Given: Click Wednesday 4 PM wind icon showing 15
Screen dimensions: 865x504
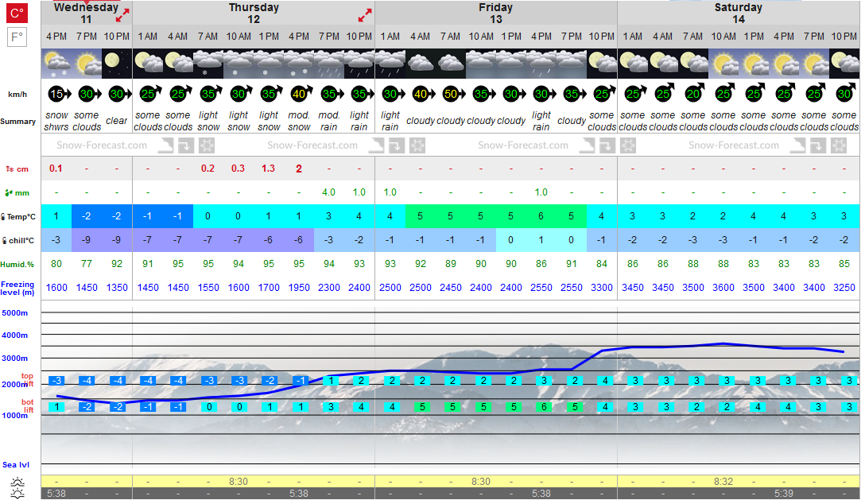Looking at the screenshot, I should point(59,94).
